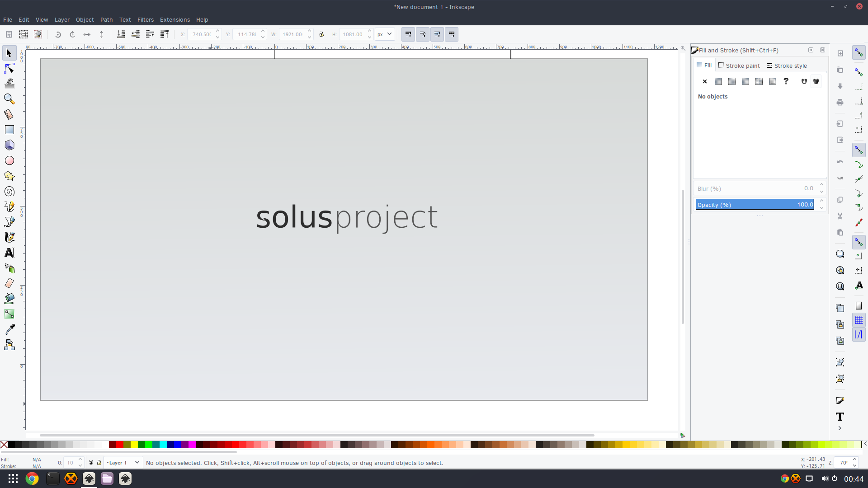Select the Tweak tool
The height and width of the screenshot is (488, 868).
(x=9, y=84)
